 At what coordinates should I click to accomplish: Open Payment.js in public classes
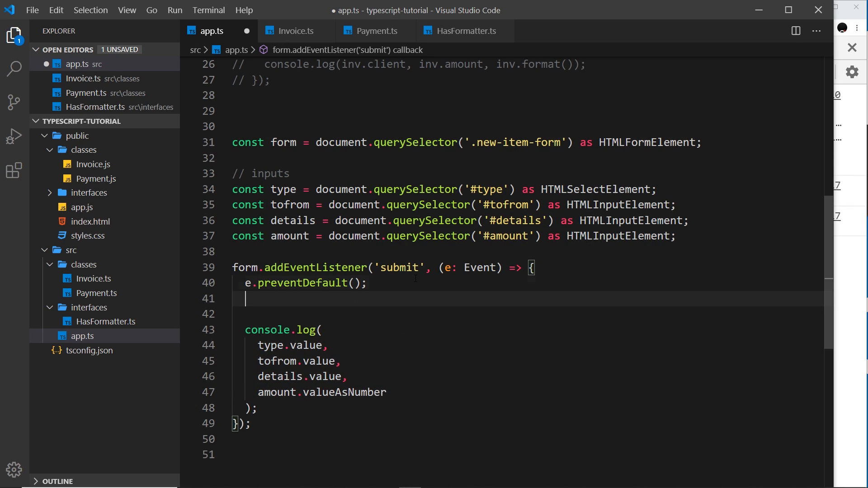(96, 178)
